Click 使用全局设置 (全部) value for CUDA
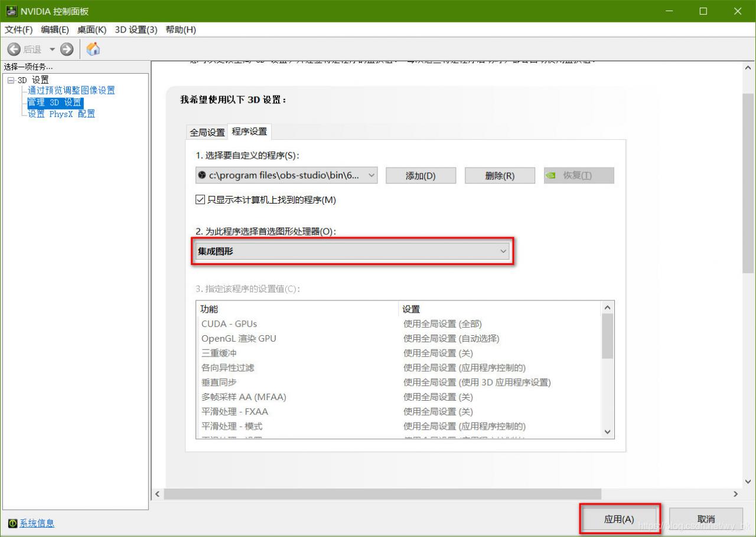The width and height of the screenshot is (756, 537). [442, 324]
